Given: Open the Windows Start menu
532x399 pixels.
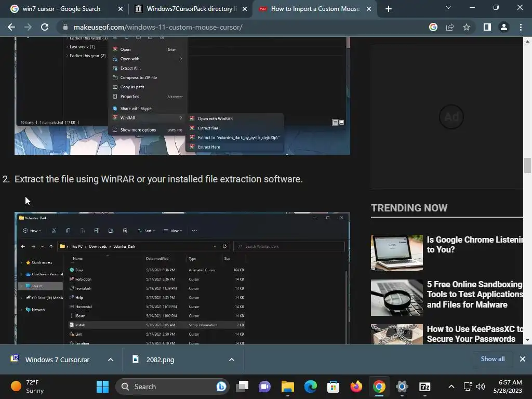Looking at the screenshot, I should (x=102, y=387).
